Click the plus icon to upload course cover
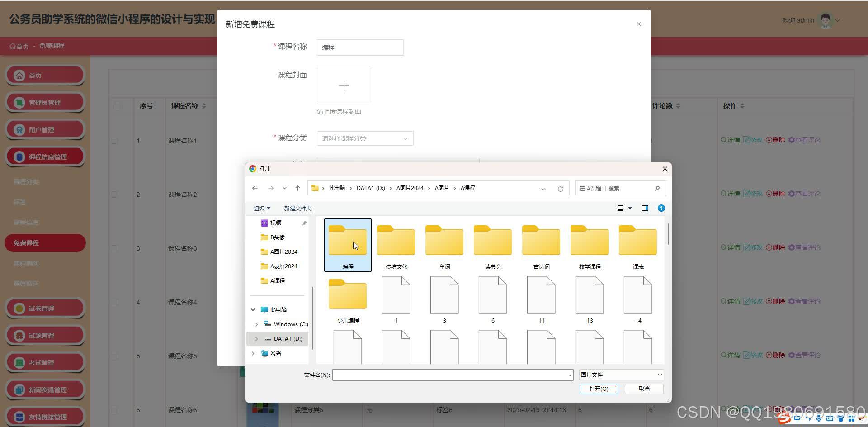The width and height of the screenshot is (868, 427). pos(344,86)
